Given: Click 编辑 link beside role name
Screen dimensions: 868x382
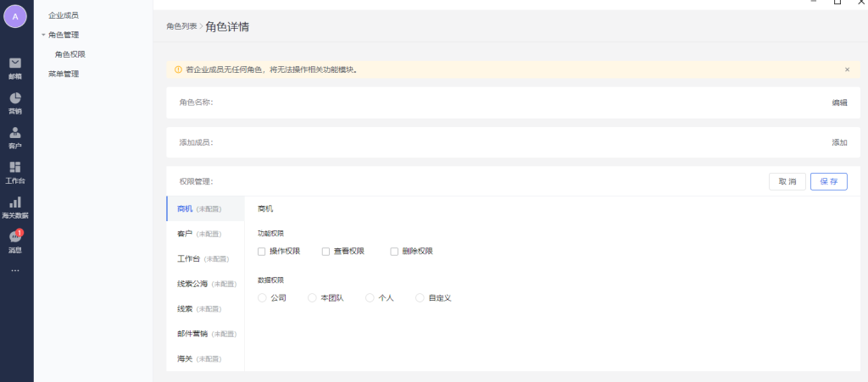Looking at the screenshot, I should [x=839, y=102].
